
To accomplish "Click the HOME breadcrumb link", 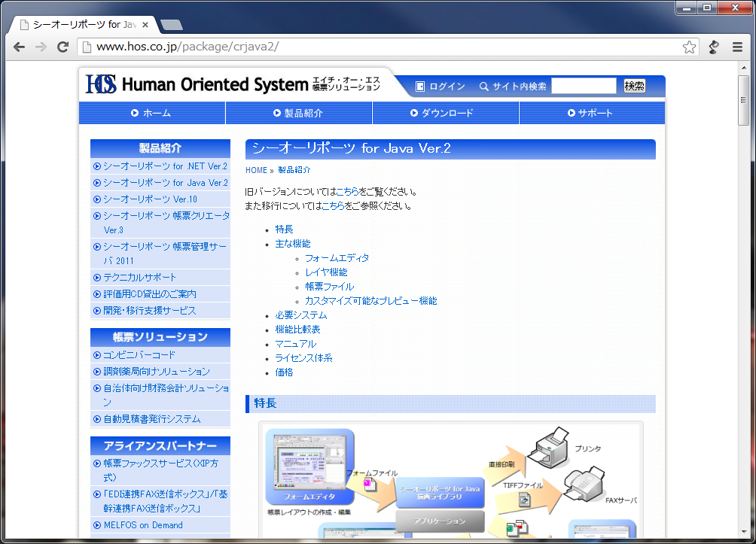I will point(256,170).
